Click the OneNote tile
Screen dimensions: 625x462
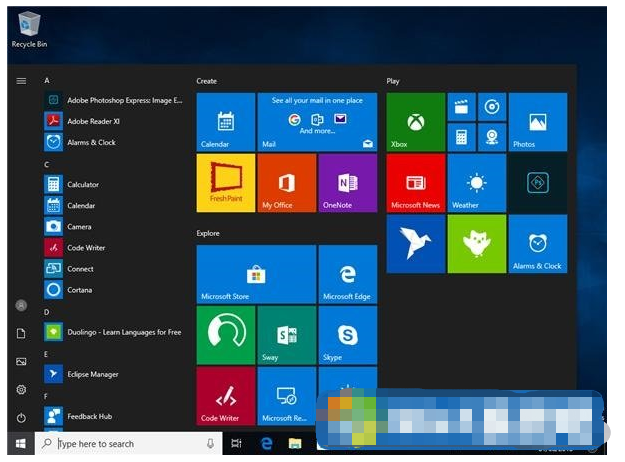click(x=347, y=183)
